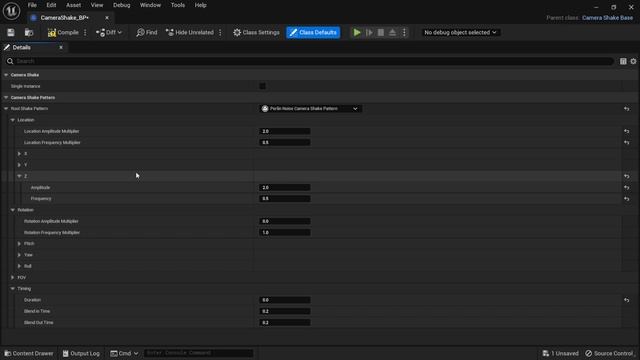Collapse the Camera Shake category
Screen dimensions: 640x360
[6, 75]
